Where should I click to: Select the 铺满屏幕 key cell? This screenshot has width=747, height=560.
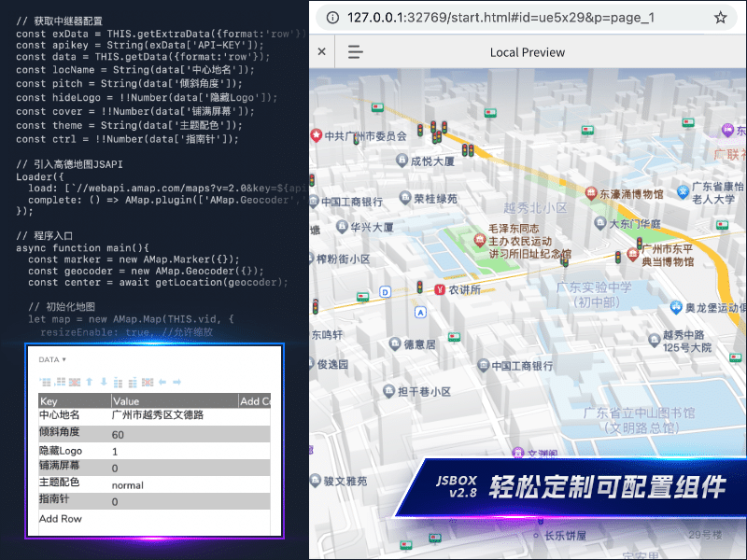click(75, 467)
